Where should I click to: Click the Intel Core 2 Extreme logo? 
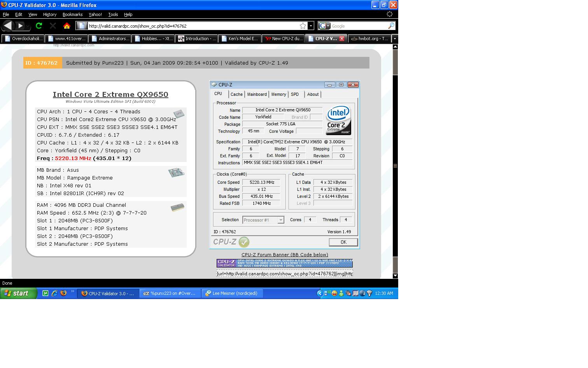point(338,121)
